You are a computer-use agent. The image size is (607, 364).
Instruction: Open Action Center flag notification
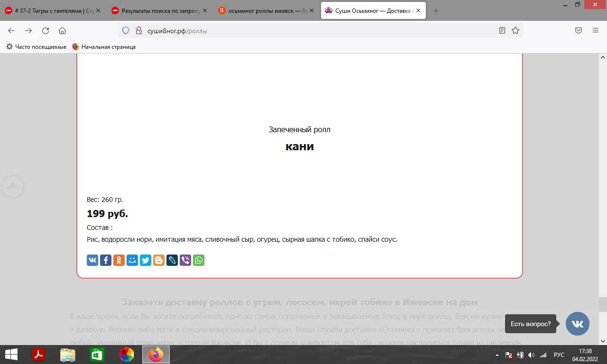(x=509, y=355)
